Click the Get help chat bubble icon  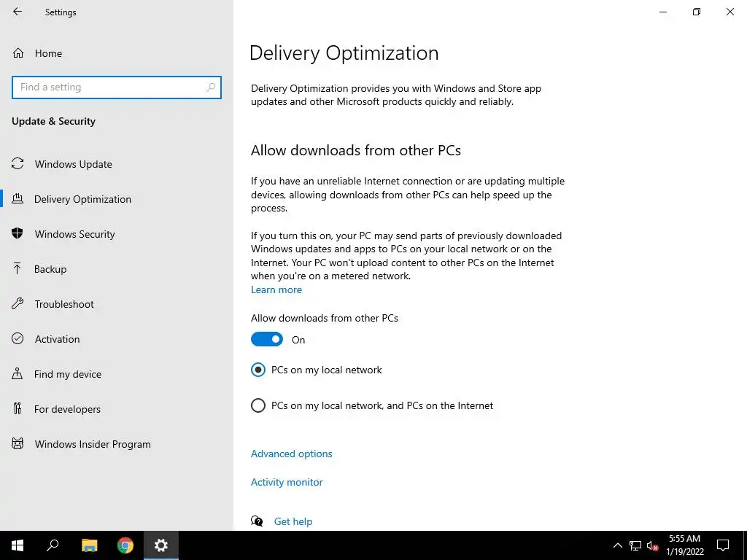point(257,521)
